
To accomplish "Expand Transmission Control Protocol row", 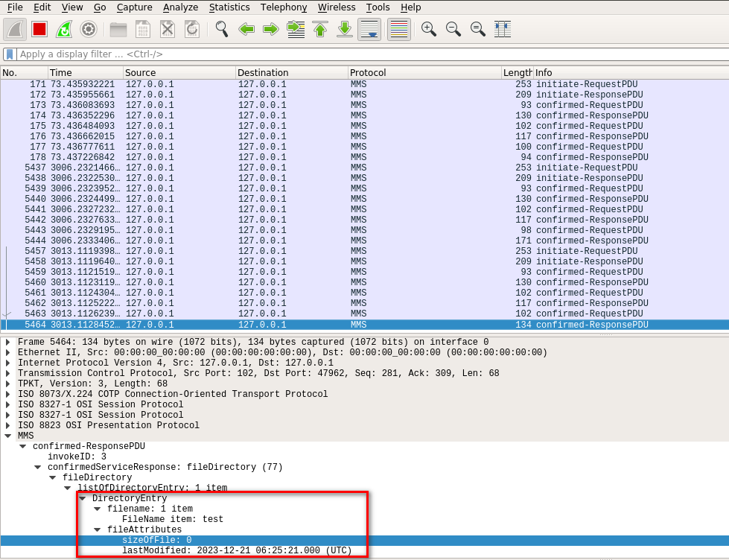I will coord(8,373).
